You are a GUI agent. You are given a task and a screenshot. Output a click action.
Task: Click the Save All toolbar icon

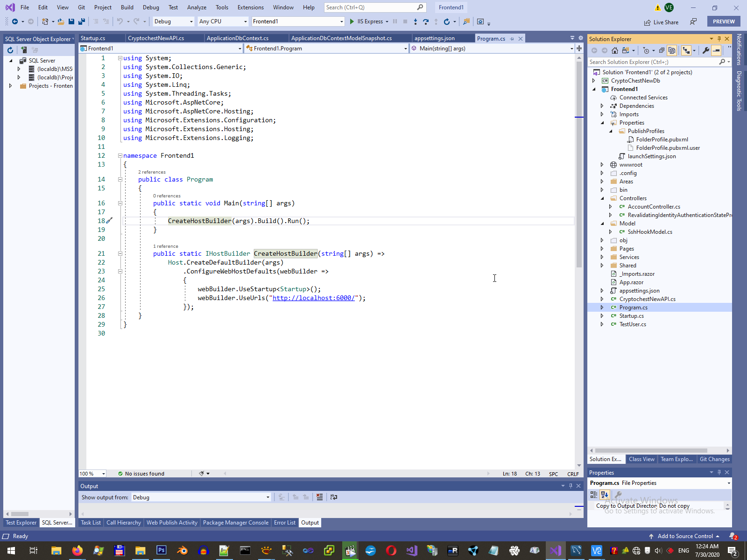(x=82, y=21)
